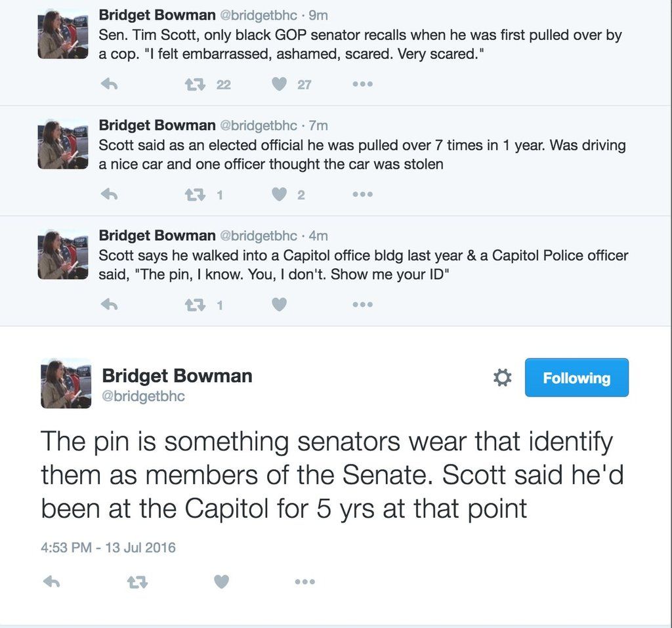672x628 pixels.
Task: Retweet the main 4:53 PM tweet
Action: pyautogui.click(x=137, y=582)
